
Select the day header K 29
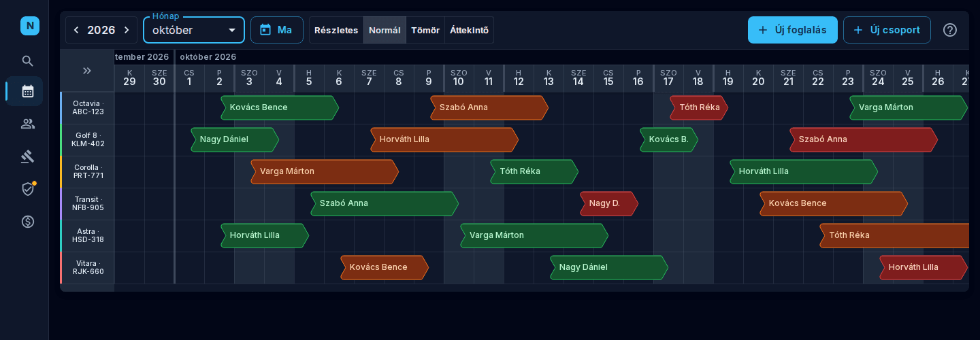pos(129,78)
